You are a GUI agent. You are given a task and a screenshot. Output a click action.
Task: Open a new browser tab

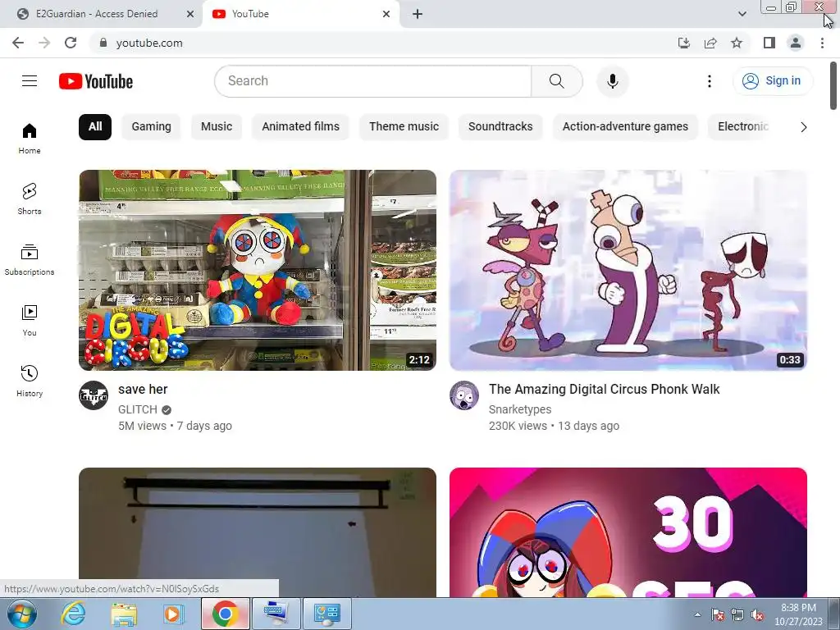coord(418,14)
